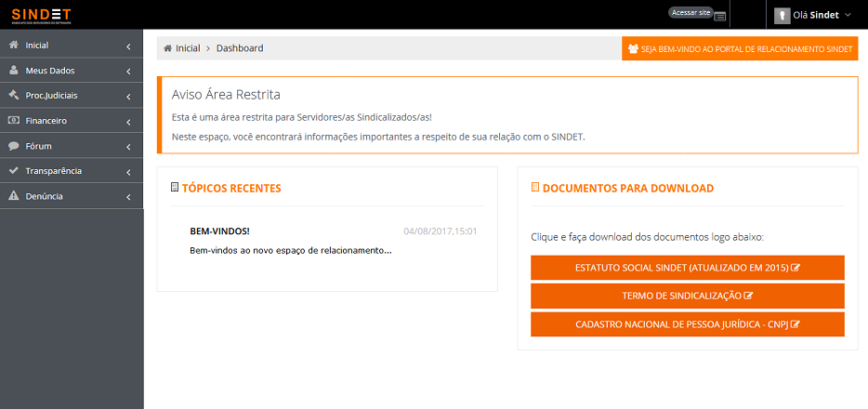Image resolution: width=868 pixels, height=409 pixels.
Task: Expand the Denúncia chevron
Action: click(128, 197)
